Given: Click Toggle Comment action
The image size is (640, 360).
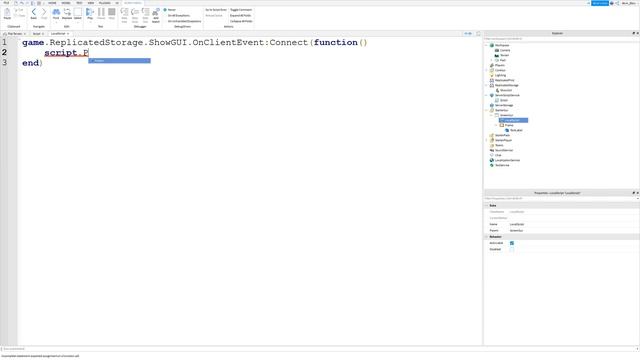Looking at the screenshot, I should [241, 9].
